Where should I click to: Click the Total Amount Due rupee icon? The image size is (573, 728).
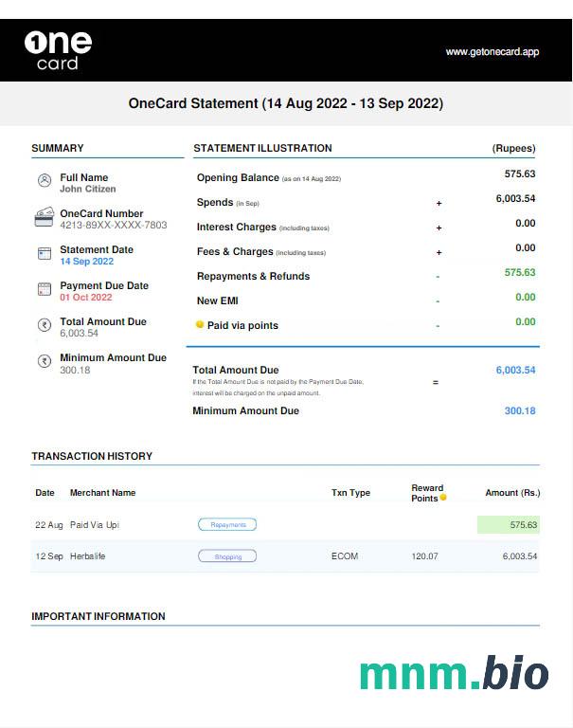[x=44, y=325]
